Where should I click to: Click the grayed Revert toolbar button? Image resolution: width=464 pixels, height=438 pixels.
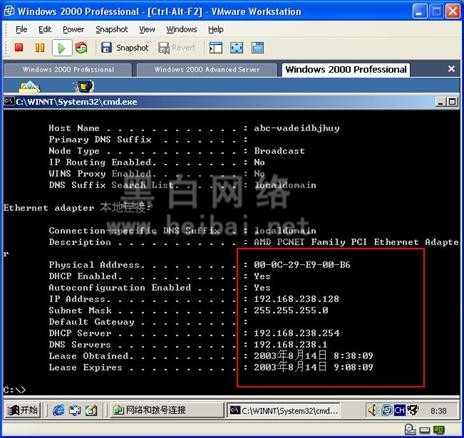click(x=176, y=48)
